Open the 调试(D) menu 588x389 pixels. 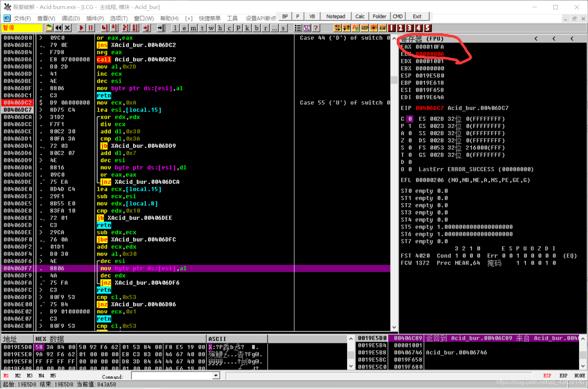coord(71,18)
